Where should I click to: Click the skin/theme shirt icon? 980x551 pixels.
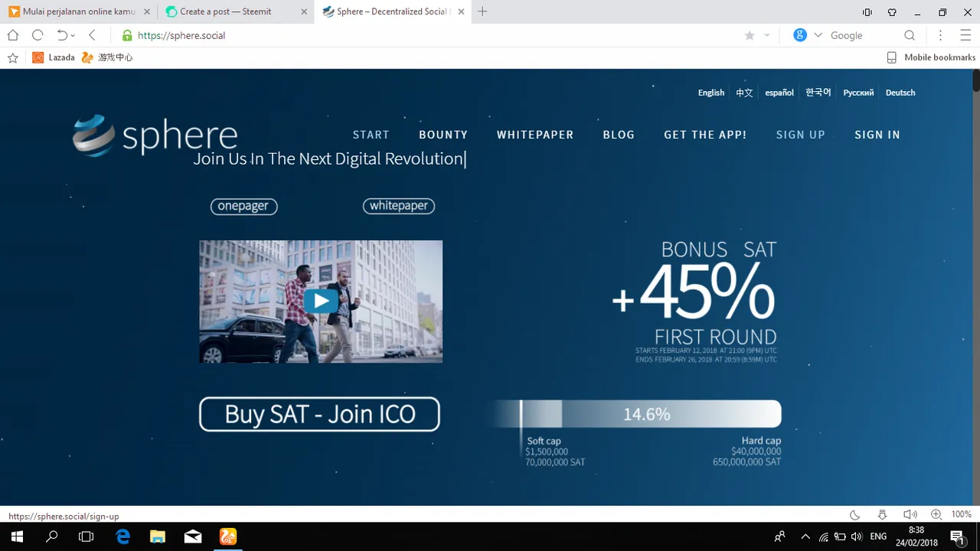coord(892,12)
